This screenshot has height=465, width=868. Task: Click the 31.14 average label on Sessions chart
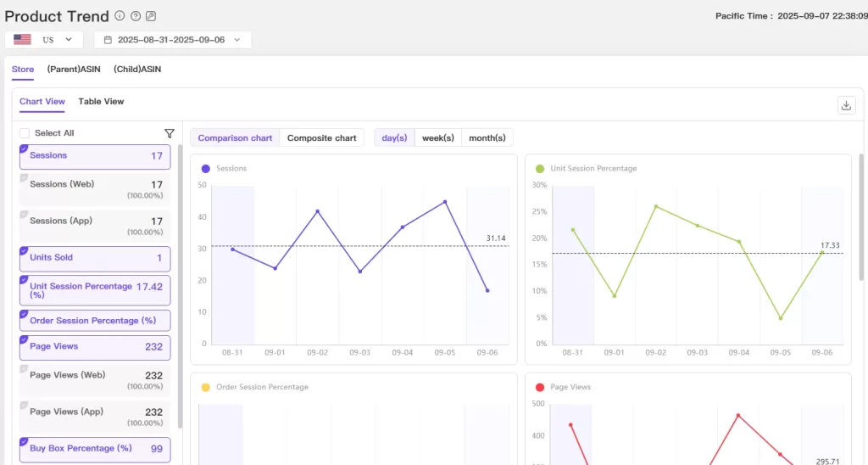coord(496,238)
